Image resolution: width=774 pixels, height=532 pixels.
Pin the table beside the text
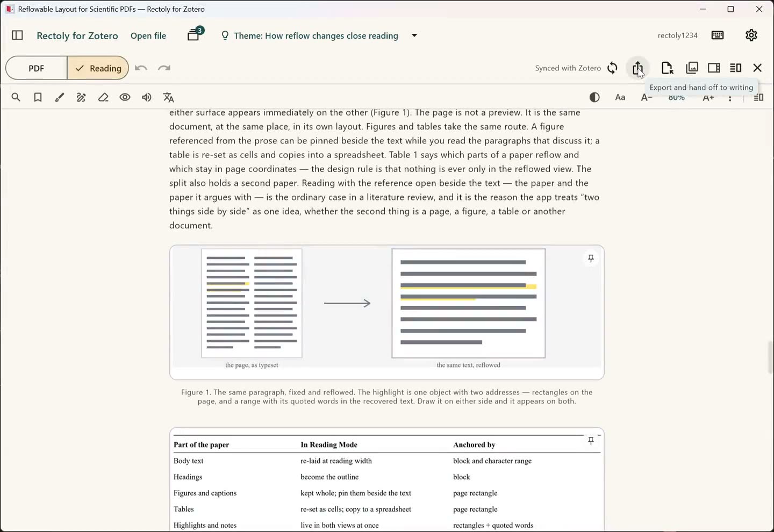click(x=591, y=441)
